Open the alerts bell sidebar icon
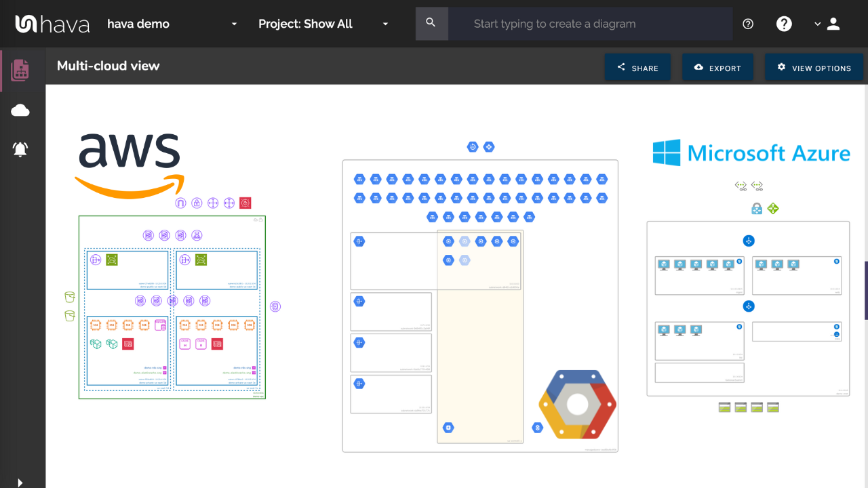Screen dimensions: 868x488 click(x=20, y=149)
